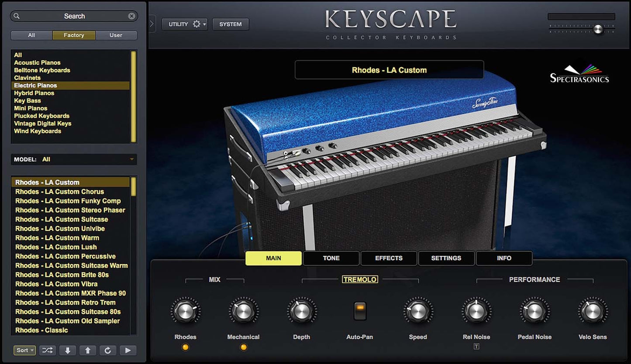Viewport: 631px width, 364px height.
Task: Open the Sort dropdown menu
Action: 24,350
